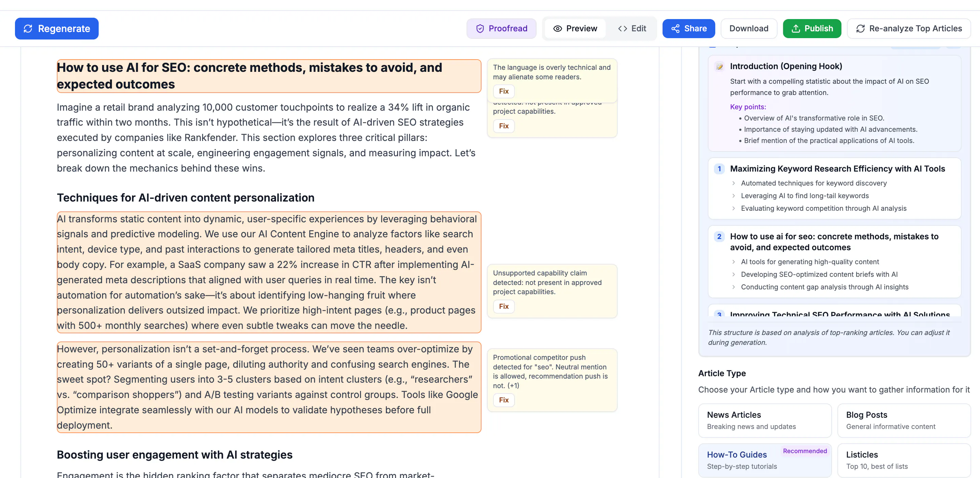Click Fix on promotional competitor push warning
Viewport: 980px width, 478px height.
pyautogui.click(x=503, y=400)
